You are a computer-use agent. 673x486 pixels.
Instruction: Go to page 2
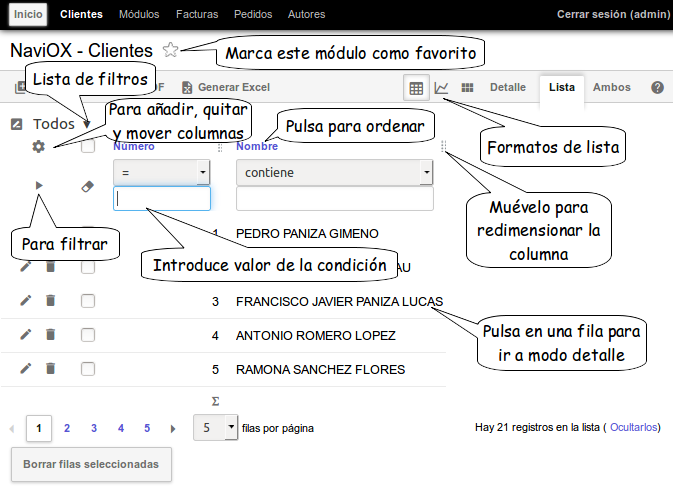point(67,428)
